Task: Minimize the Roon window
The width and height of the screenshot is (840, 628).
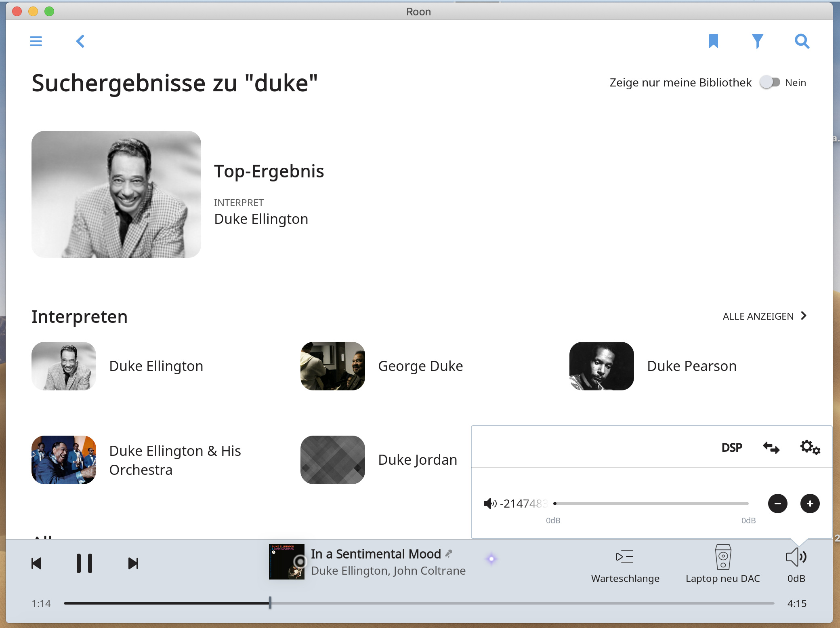Action: click(33, 11)
